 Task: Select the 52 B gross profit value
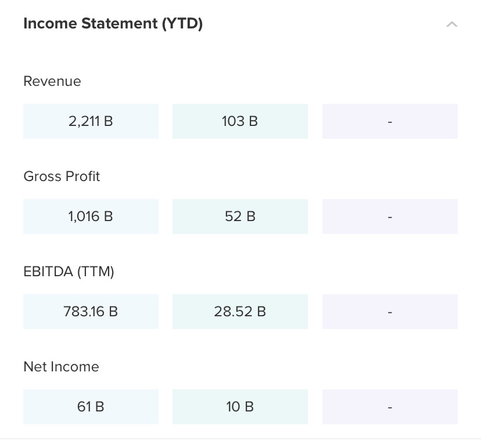pyautogui.click(x=240, y=216)
